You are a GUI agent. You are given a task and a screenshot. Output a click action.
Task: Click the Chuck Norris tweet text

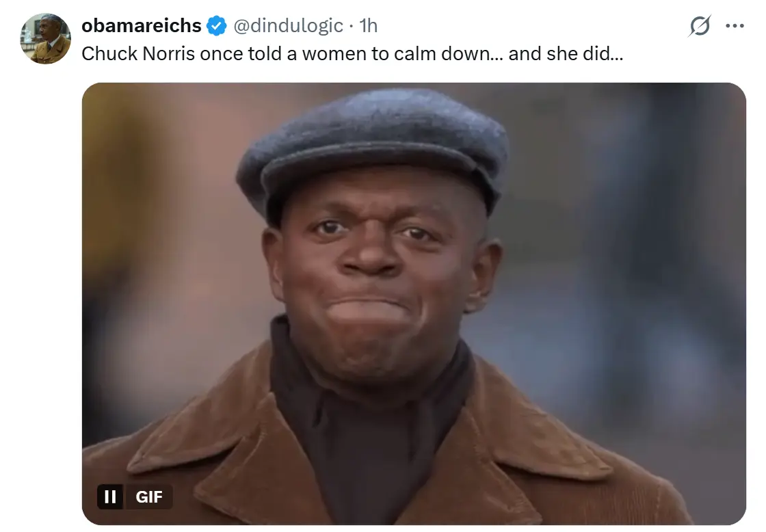point(352,54)
